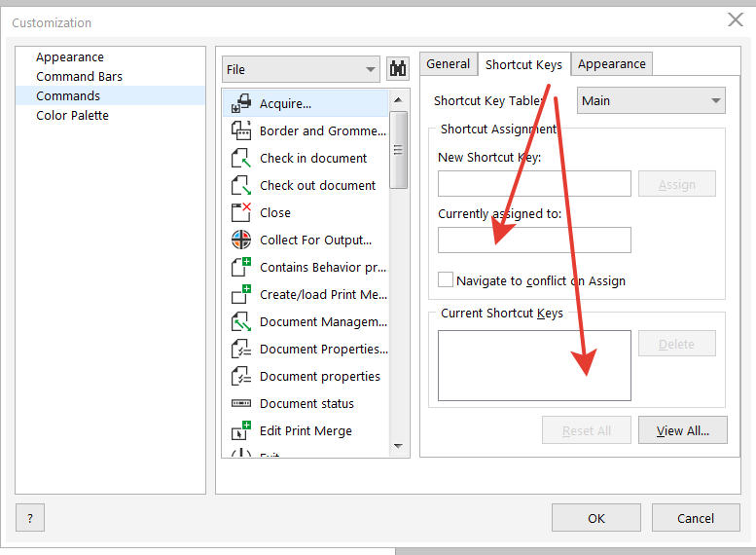The image size is (756, 555).
Task: Open View All shortcuts
Action: (x=683, y=430)
